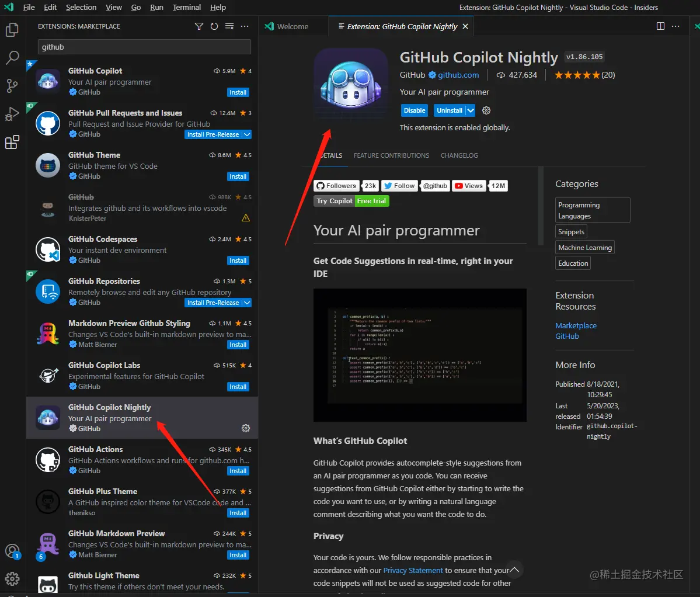Open Extensions panel more actions menu
Image resolution: width=700 pixels, height=597 pixels.
tap(245, 26)
